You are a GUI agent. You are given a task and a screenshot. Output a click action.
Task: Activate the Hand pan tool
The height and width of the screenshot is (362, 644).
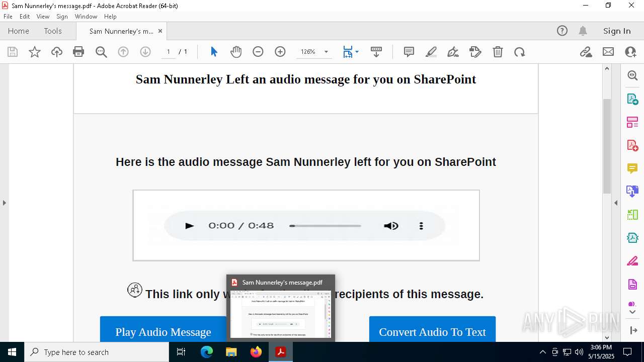click(x=236, y=52)
